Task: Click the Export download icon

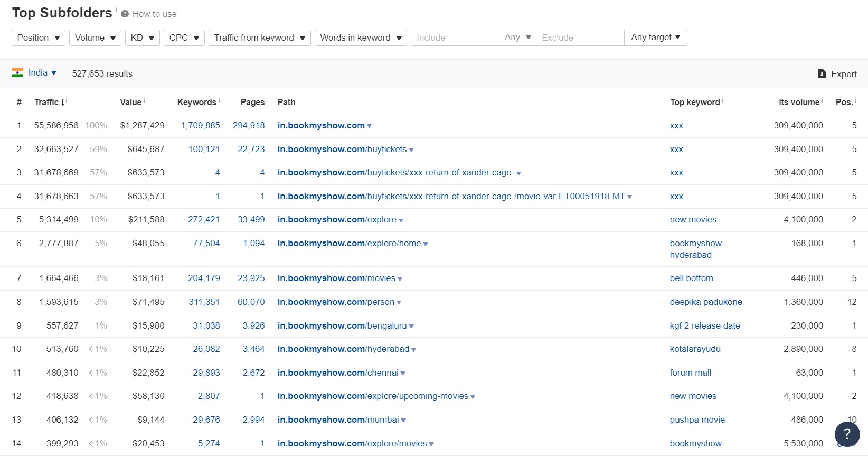Action: [822, 74]
